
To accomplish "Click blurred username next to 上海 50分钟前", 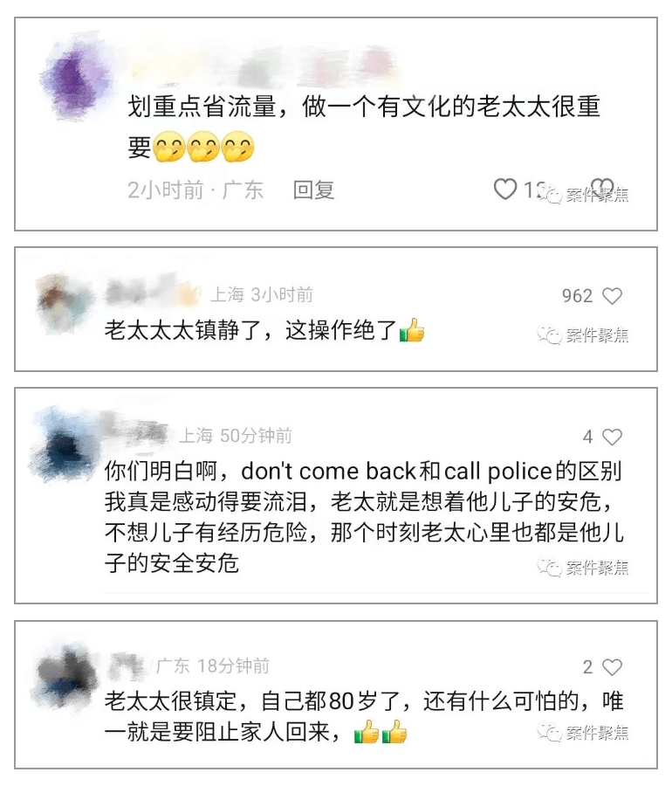I will [135, 430].
